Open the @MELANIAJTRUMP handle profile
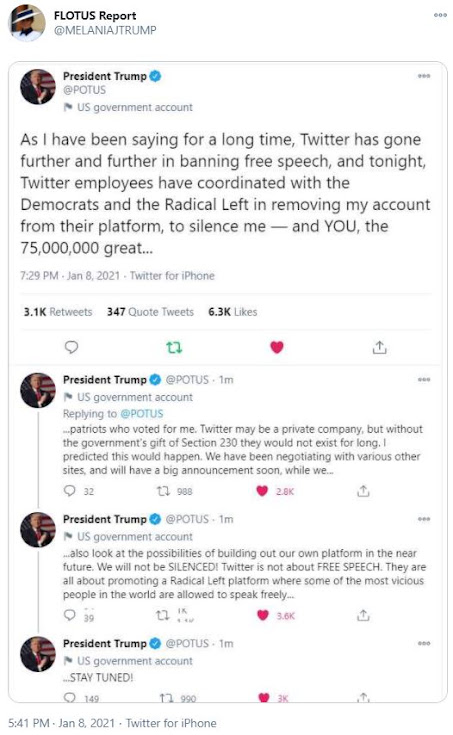Viewport: 453px width, 735px height. (x=105, y=30)
